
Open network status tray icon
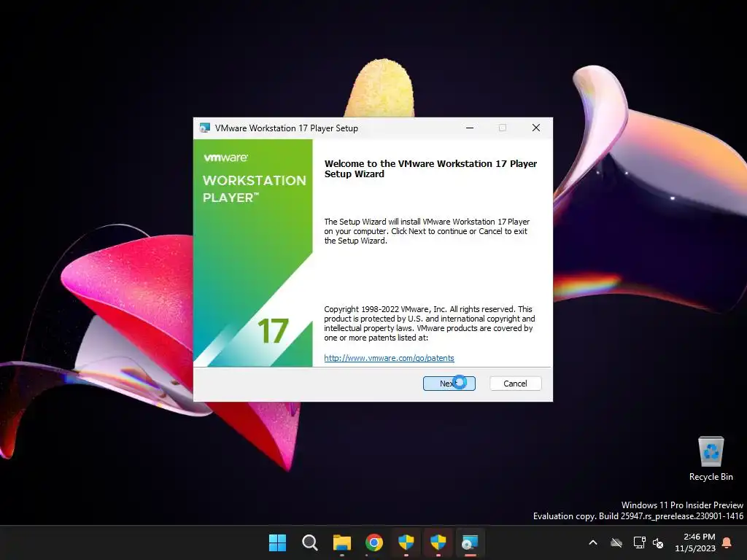[639, 542]
